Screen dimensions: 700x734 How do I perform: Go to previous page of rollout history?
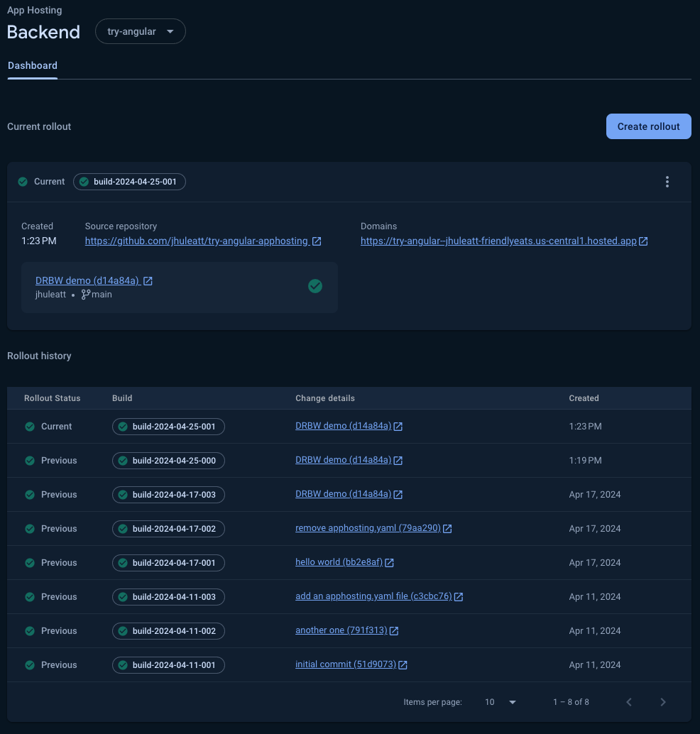tap(629, 701)
